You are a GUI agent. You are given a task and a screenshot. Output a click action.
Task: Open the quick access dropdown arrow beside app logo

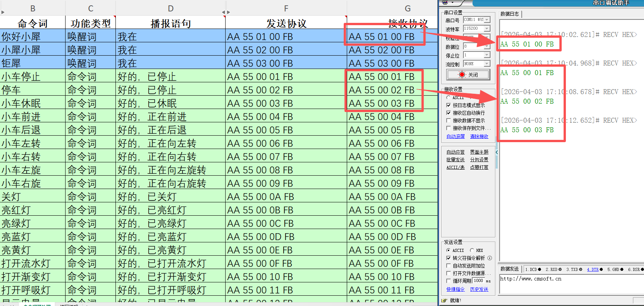452,2
